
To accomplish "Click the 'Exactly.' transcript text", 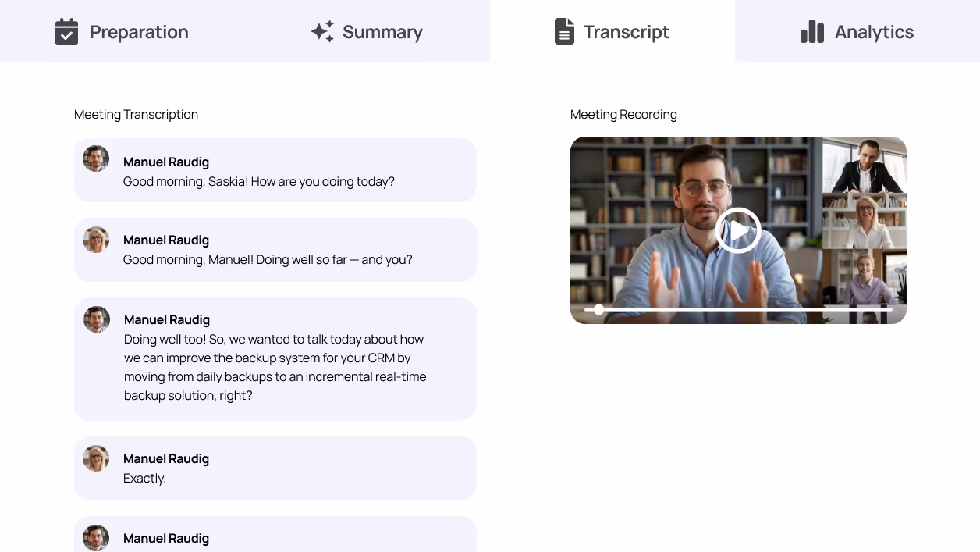I will coord(144,478).
